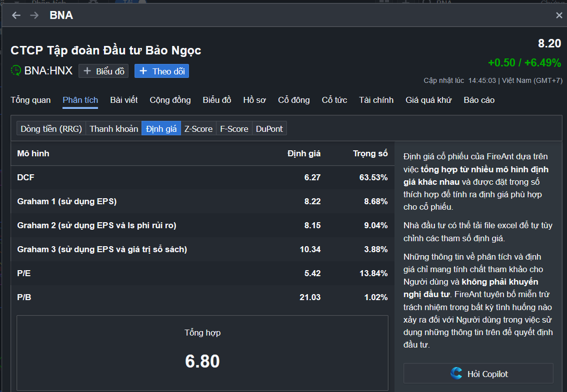
Task: Click the weight value 8.68%
Action: pyautogui.click(x=375, y=201)
